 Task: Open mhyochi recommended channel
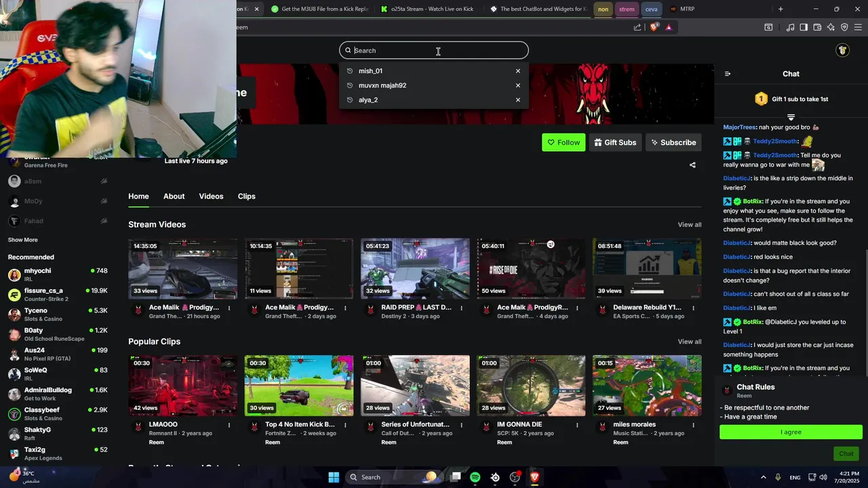pyautogui.click(x=58, y=274)
